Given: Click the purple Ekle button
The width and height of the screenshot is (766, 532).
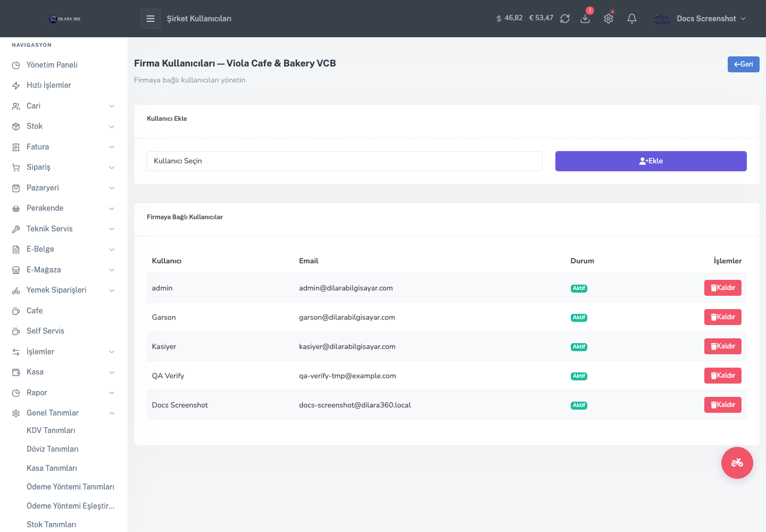Looking at the screenshot, I should (x=651, y=161).
